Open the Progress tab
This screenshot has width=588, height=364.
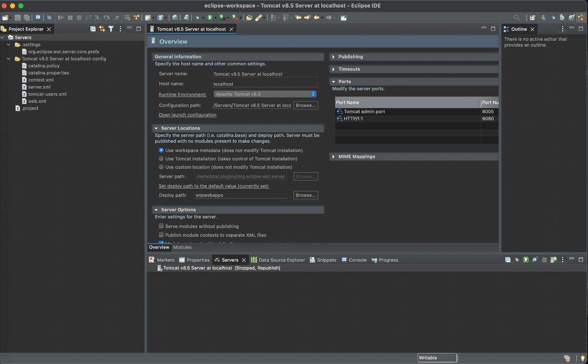click(x=384, y=260)
